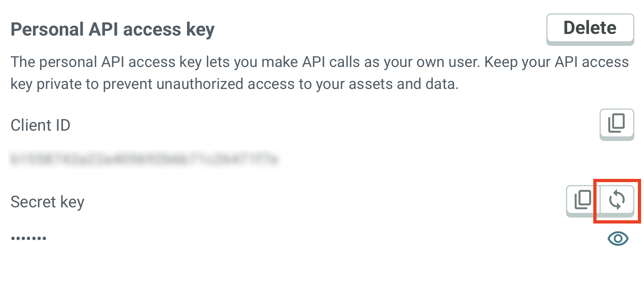Reveal the hidden Secret key value
The height and width of the screenshot is (284, 644).
[x=618, y=239]
